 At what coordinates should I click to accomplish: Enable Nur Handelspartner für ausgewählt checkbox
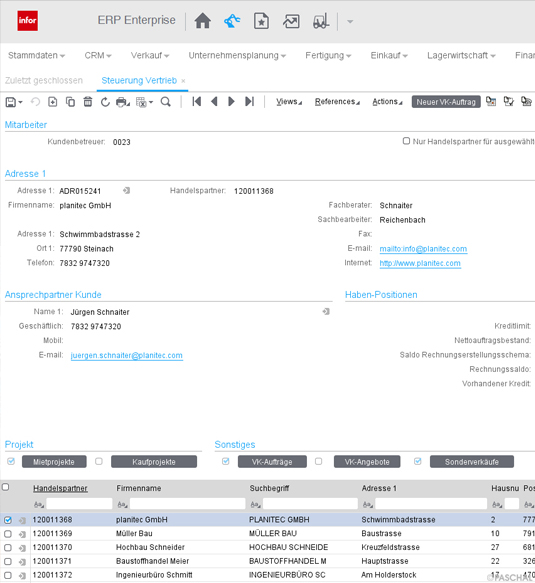(x=406, y=141)
